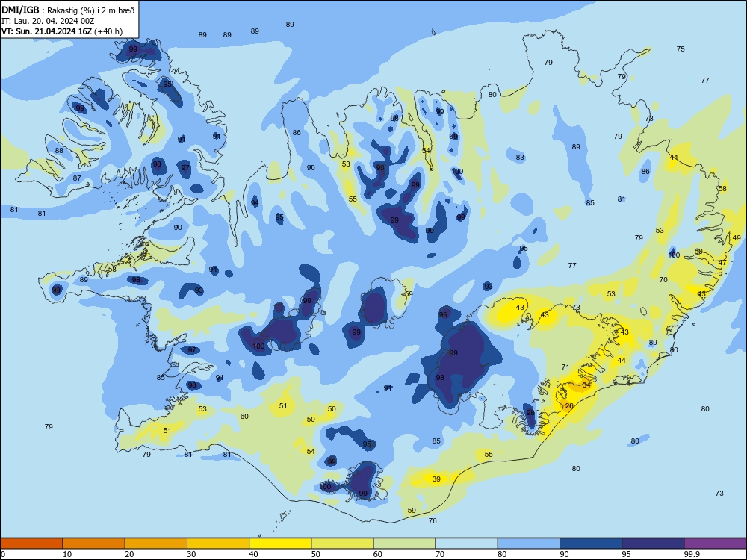Viewport: 747px width, 560px height.
Task: Select the '20' legend tick label
Action: (129, 554)
